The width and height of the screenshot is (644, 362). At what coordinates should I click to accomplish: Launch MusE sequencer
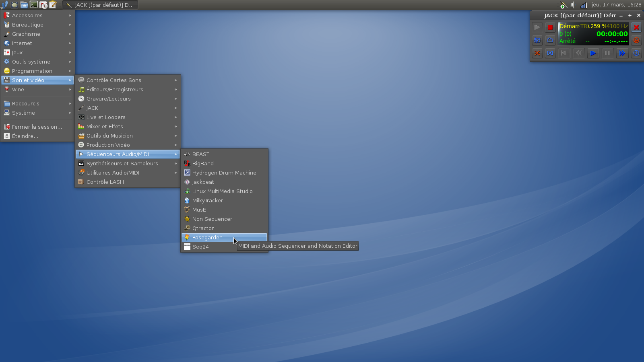pos(224,210)
